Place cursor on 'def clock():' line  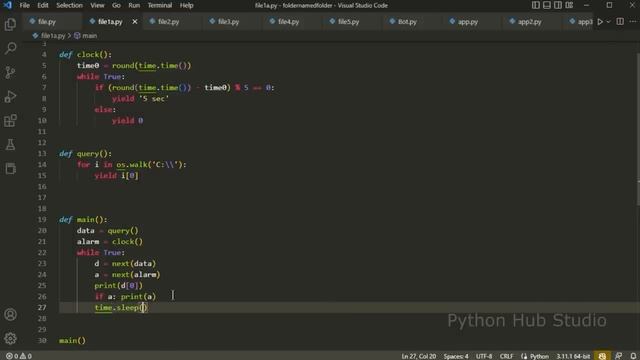tap(85, 55)
